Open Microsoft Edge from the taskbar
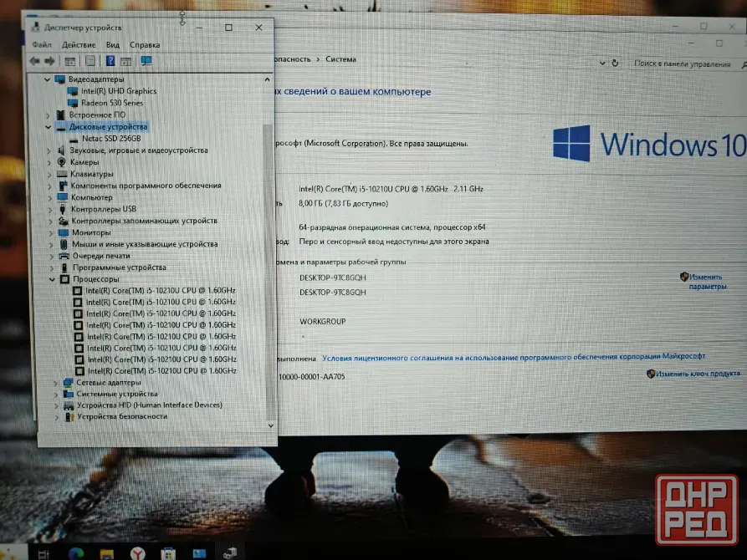 [x=76, y=553]
